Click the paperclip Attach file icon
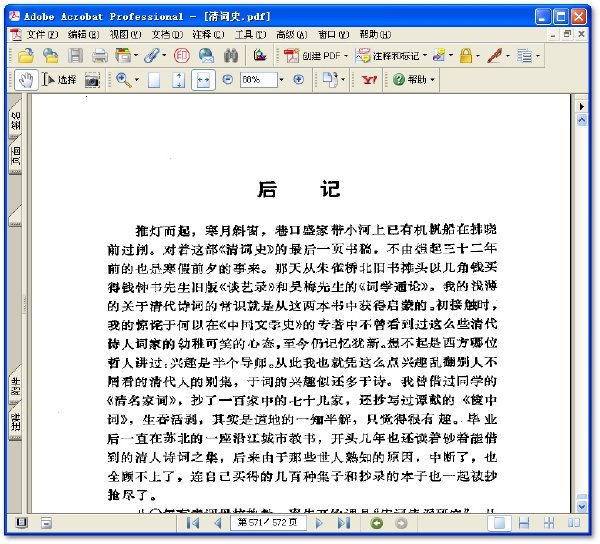 152,56
